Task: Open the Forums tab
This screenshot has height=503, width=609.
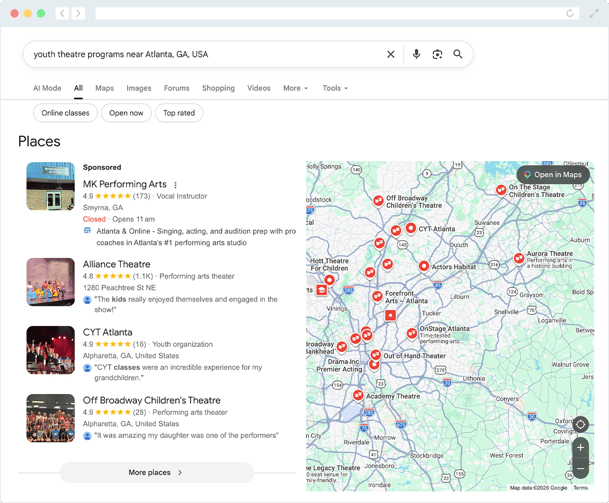Action: pyautogui.click(x=177, y=88)
